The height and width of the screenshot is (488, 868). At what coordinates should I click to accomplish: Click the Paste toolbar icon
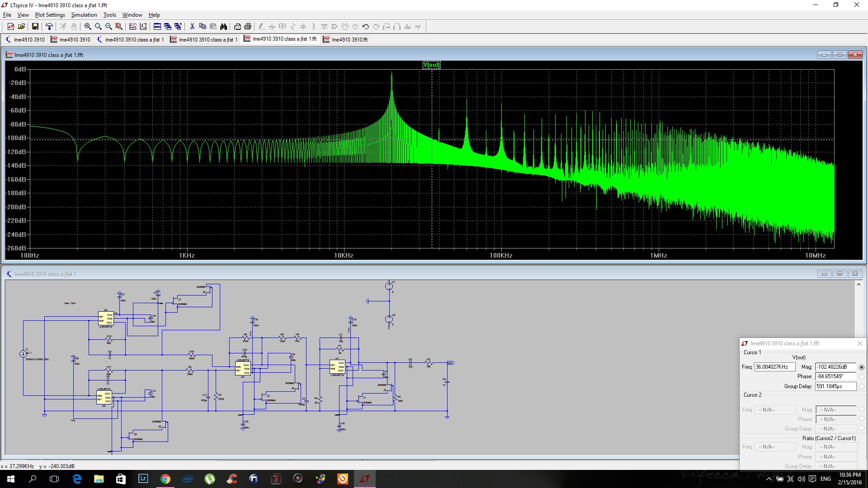pyautogui.click(x=213, y=27)
